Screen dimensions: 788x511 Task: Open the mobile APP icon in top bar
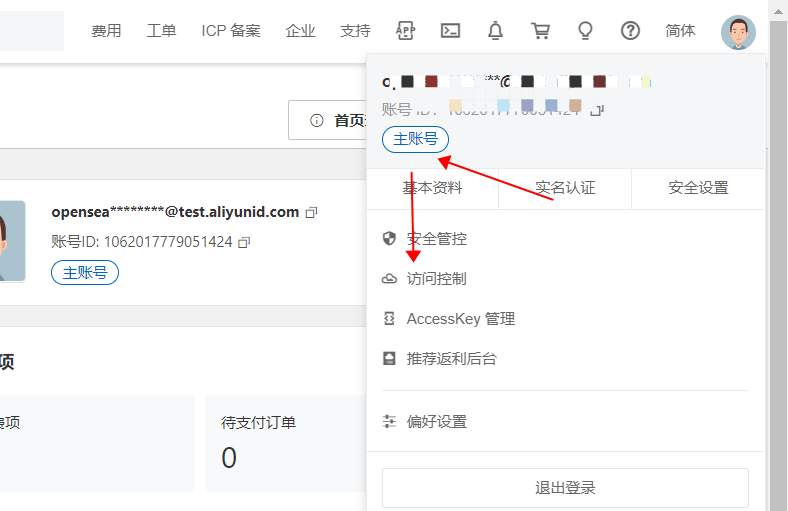pos(405,31)
